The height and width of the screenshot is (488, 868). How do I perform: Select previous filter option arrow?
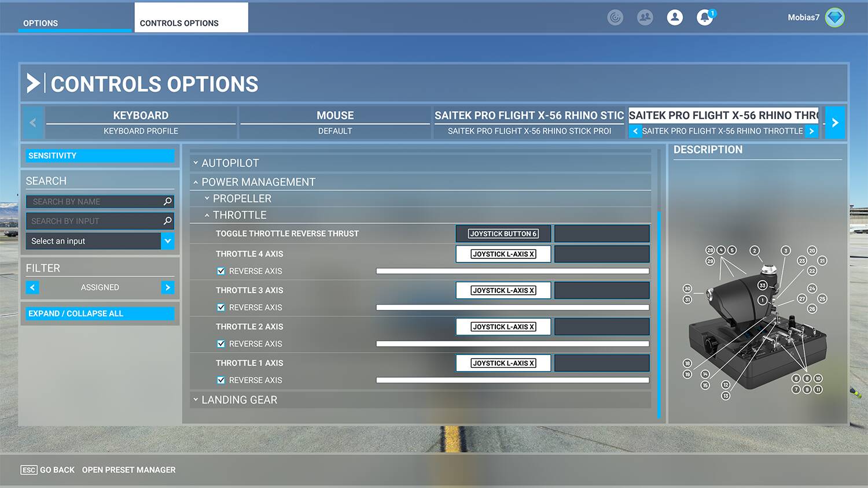tap(32, 287)
